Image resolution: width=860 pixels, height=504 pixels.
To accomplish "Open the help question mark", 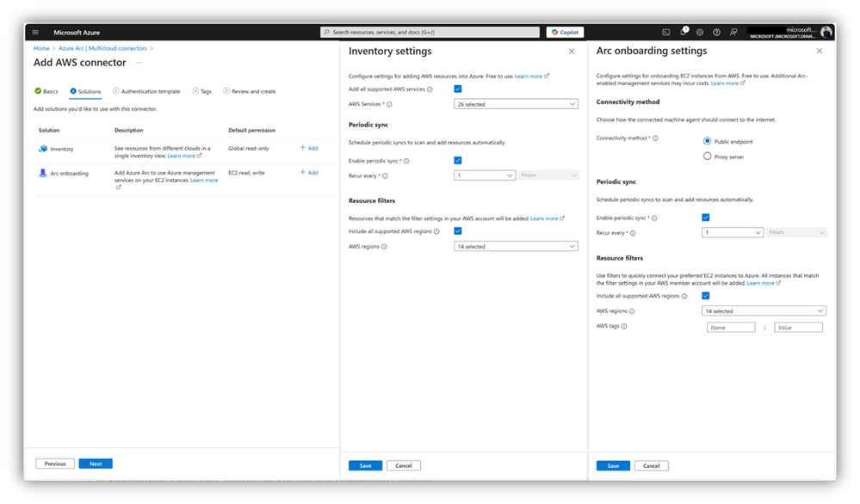I will click(x=716, y=33).
